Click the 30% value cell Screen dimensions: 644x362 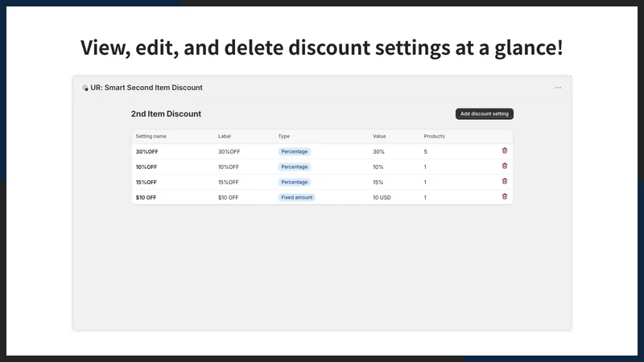(378, 151)
